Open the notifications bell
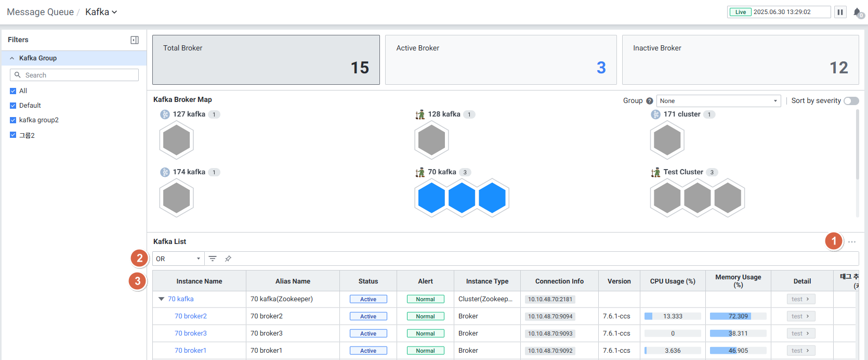Viewport: 868px width, 360px height. [x=857, y=12]
